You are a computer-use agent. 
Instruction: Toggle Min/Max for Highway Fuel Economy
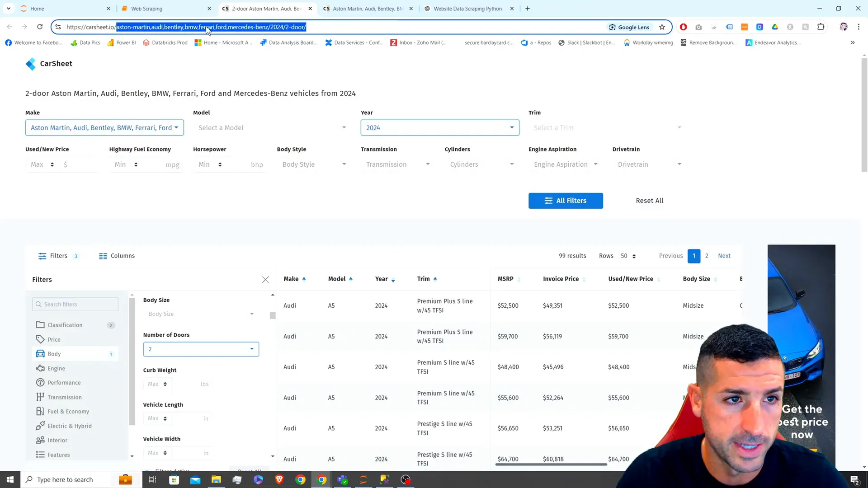(126, 164)
